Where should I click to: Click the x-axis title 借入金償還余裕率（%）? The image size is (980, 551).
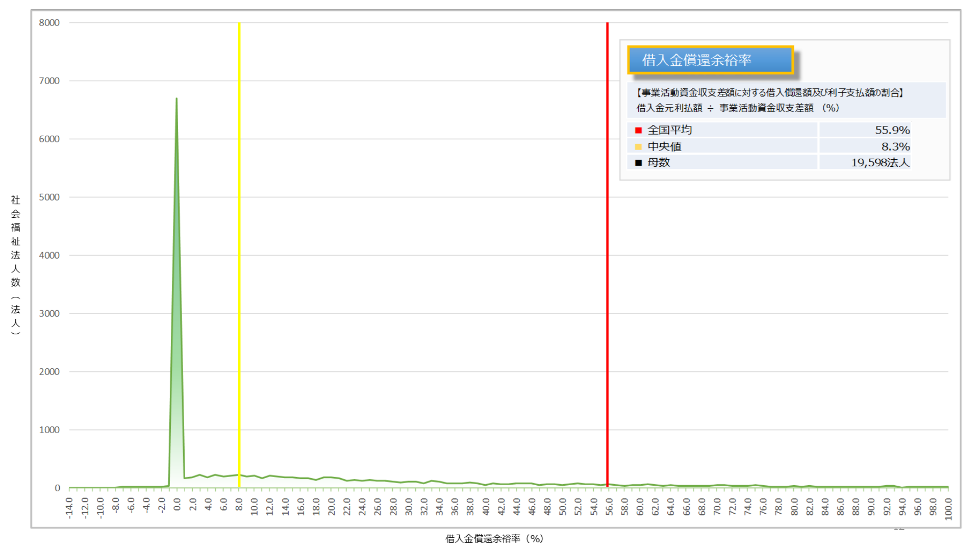[494, 539]
